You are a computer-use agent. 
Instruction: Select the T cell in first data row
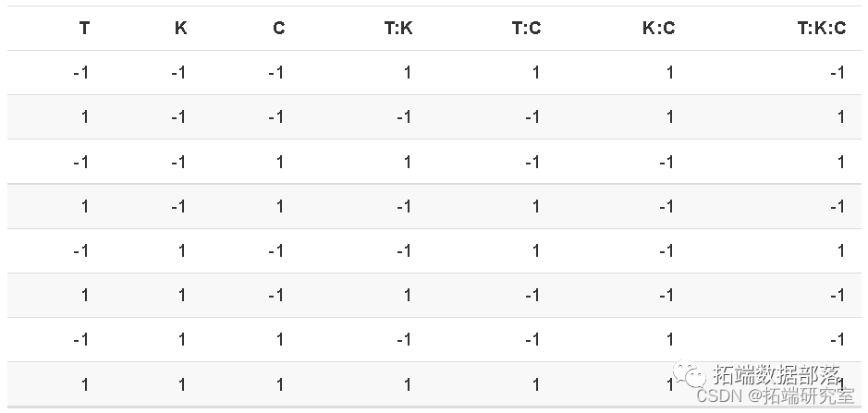81,73
